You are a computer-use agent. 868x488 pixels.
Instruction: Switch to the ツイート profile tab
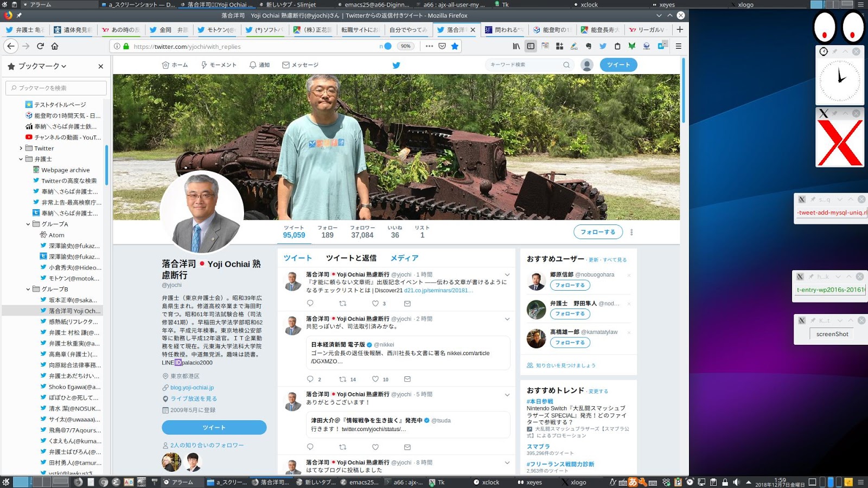coord(298,258)
